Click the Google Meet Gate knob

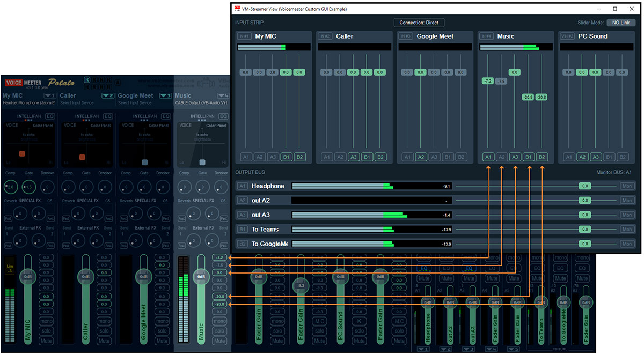coord(144,187)
